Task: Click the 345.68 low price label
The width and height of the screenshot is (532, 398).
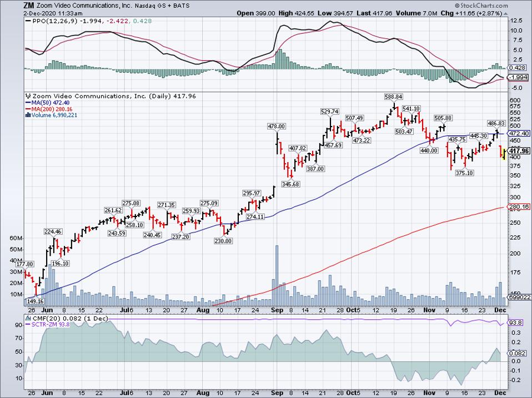Action: 290,184
